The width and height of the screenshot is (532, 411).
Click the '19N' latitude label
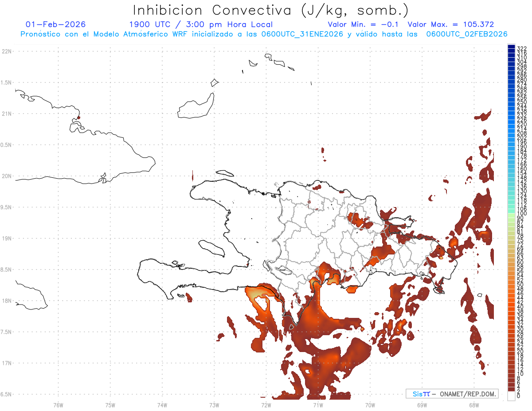coord(7,239)
